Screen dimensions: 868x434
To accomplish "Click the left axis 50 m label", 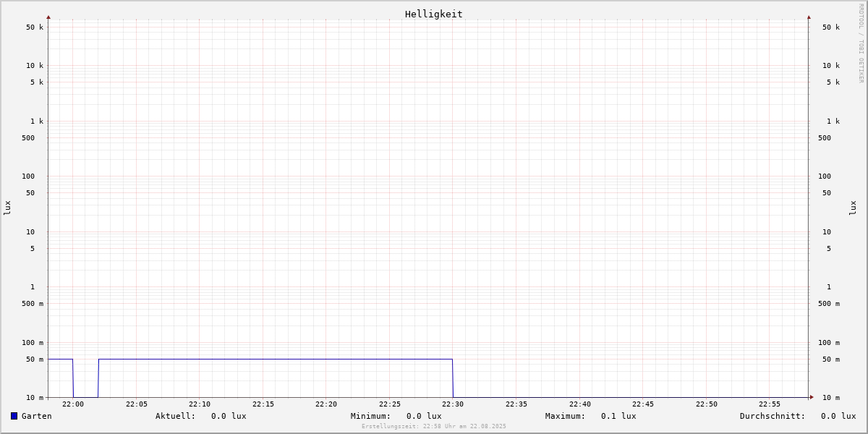I will tap(35, 359).
